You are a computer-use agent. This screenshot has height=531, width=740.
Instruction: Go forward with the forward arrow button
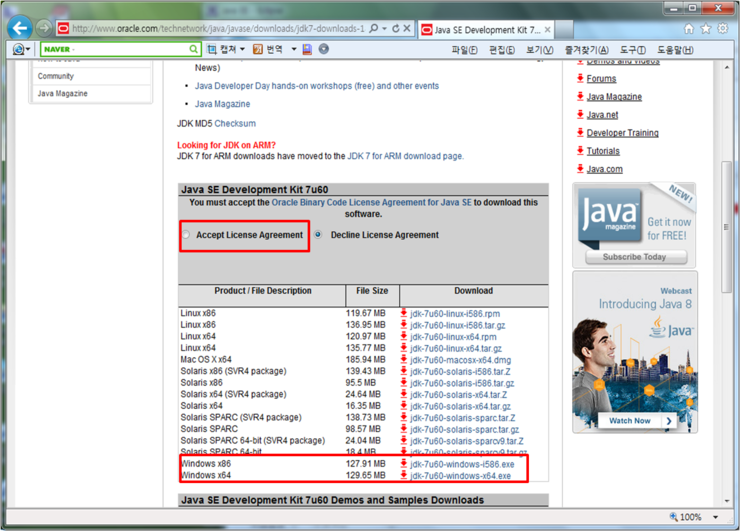coord(44,28)
